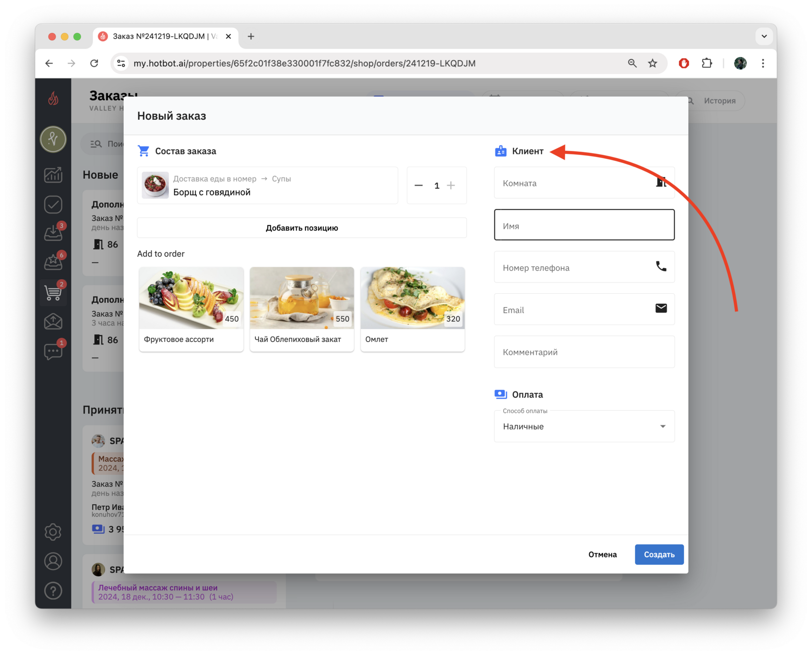Image resolution: width=812 pixels, height=655 pixels.
Task: Open the inbox tray icon with badge 3
Action: [53, 233]
